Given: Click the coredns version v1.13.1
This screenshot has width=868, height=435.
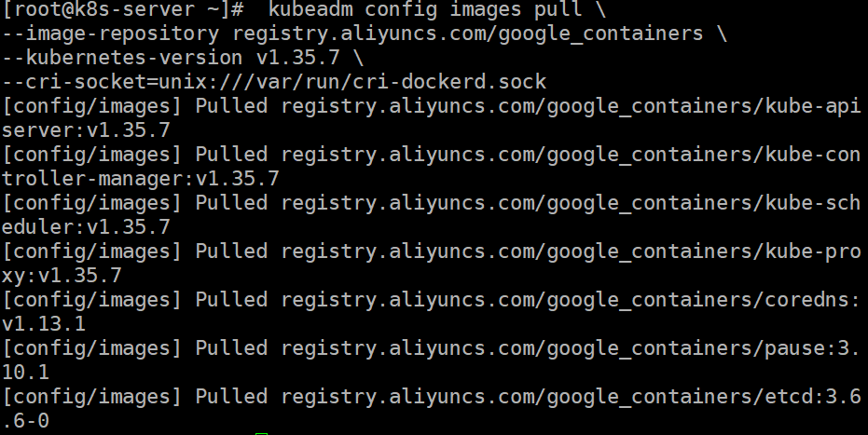Looking at the screenshot, I should (44, 324).
